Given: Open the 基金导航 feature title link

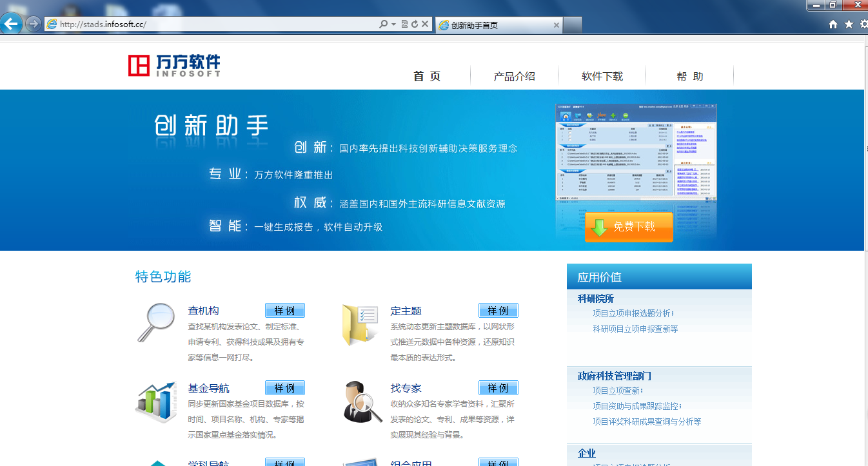Looking at the screenshot, I should point(209,388).
